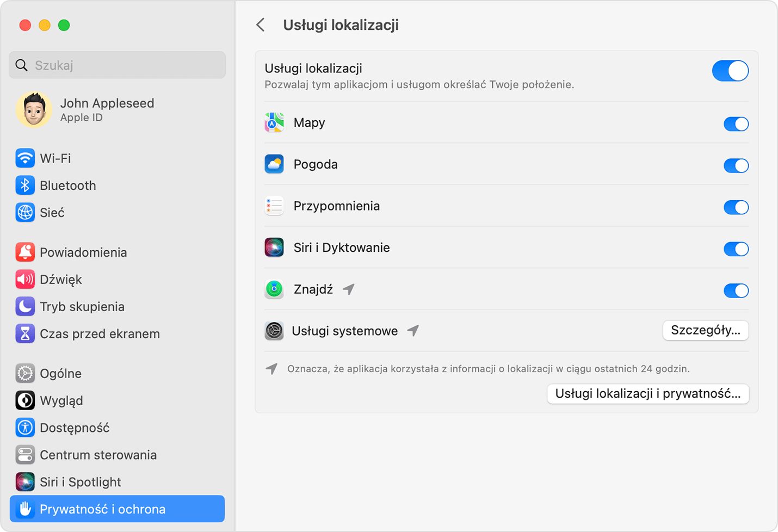Click the Siri i Dyktowanie icon
This screenshot has width=778, height=532.
274,248
